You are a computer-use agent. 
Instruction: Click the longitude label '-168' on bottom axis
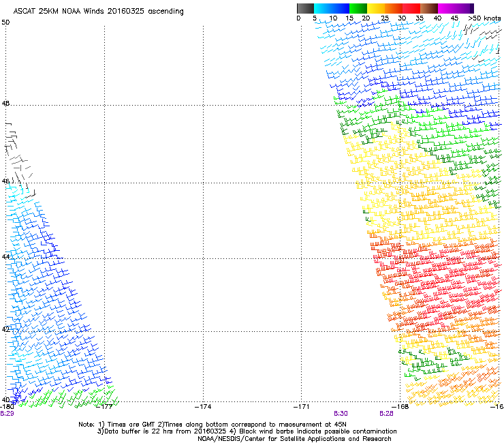click(400, 407)
